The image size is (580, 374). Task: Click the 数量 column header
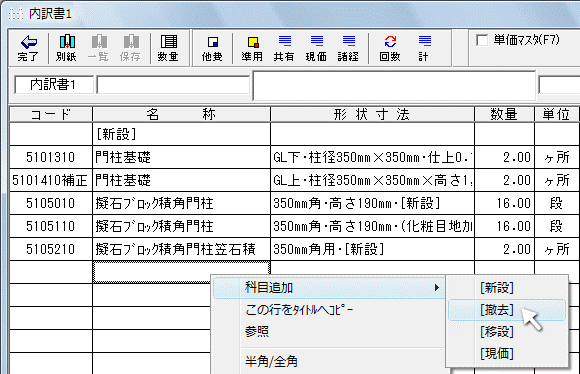(x=505, y=115)
